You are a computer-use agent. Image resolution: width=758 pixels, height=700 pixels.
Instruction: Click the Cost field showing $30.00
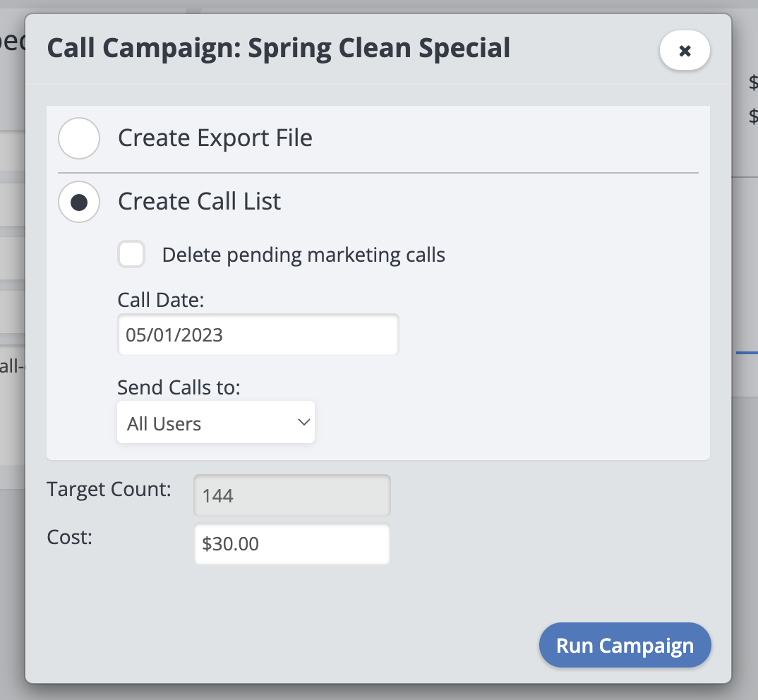[291, 544]
